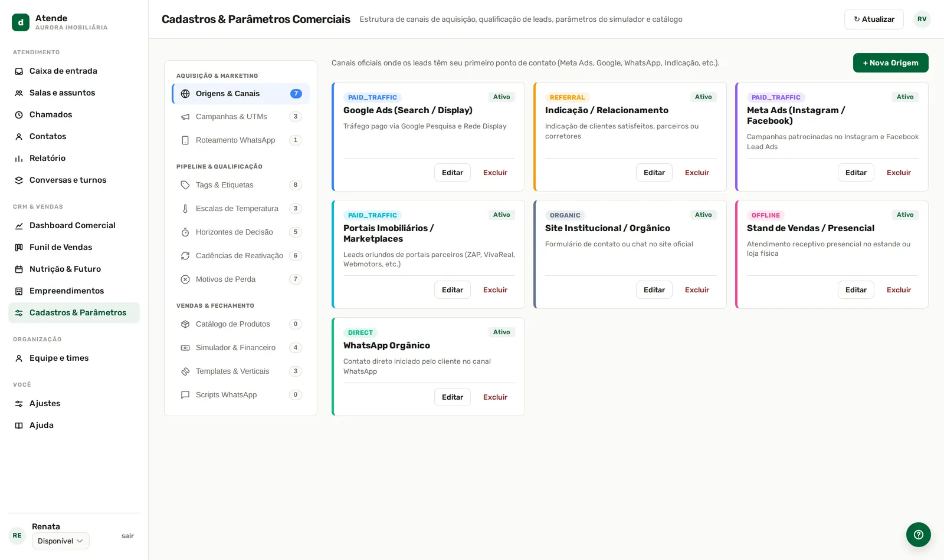Screen dimensions: 944x560
Task: Click the box icon for Catálogo de Produtos
Action: tap(185, 324)
